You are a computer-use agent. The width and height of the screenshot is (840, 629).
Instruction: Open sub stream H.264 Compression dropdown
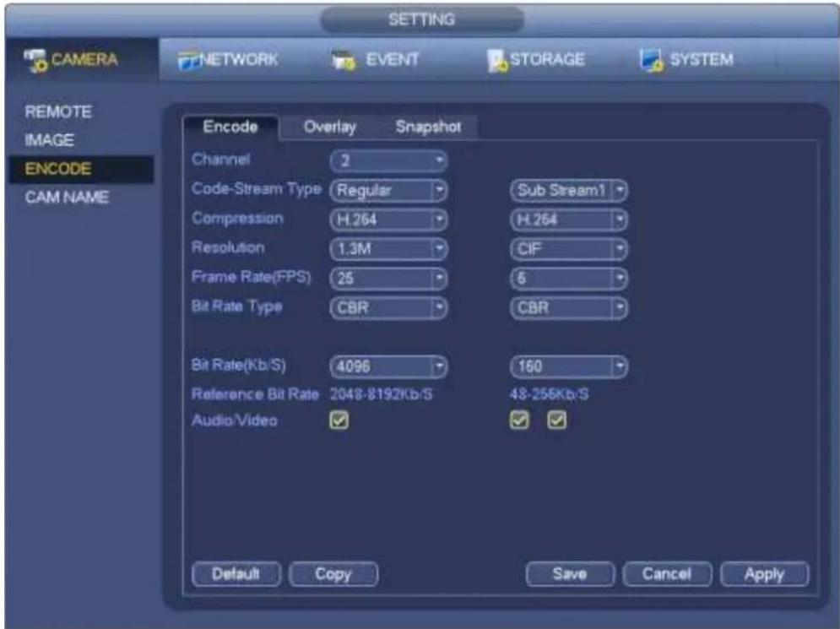(x=568, y=220)
